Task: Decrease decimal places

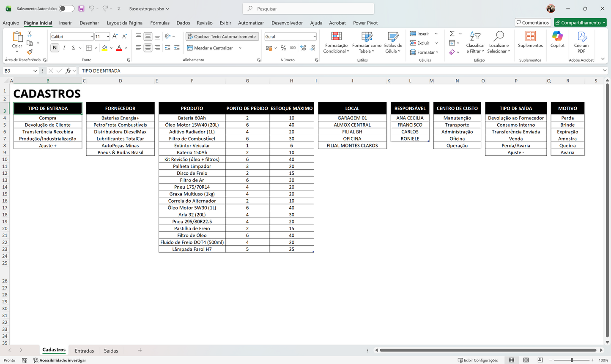Action: click(x=312, y=48)
